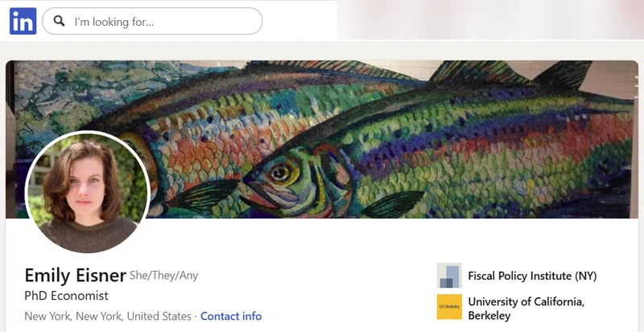Viewport: 644px width, 332px height.
Task: Click the LinkedIn logo icon
Action: tap(23, 21)
